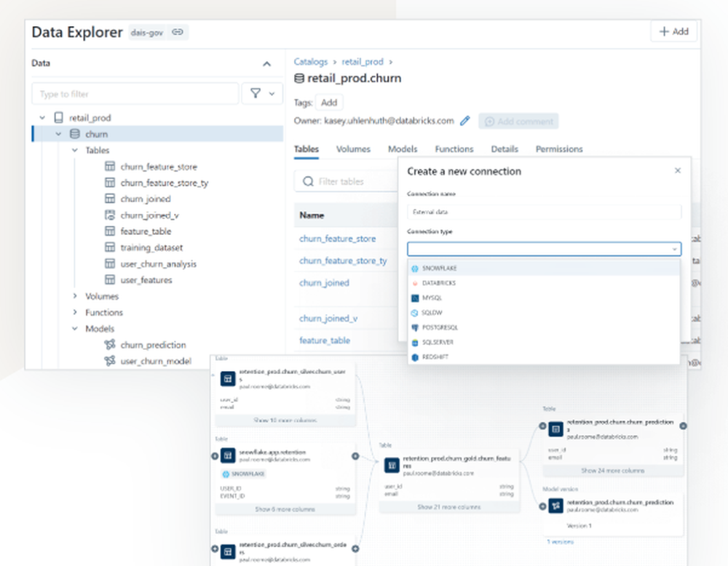This screenshot has width=728, height=566.
Task: Select the feature_table table icon in sidebar tree
Action: pyautogui.click(x=110, y=231)
